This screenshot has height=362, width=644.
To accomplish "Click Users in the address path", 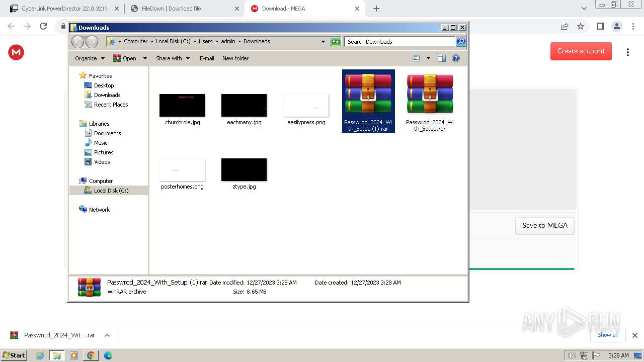I will tap(205, 42).
